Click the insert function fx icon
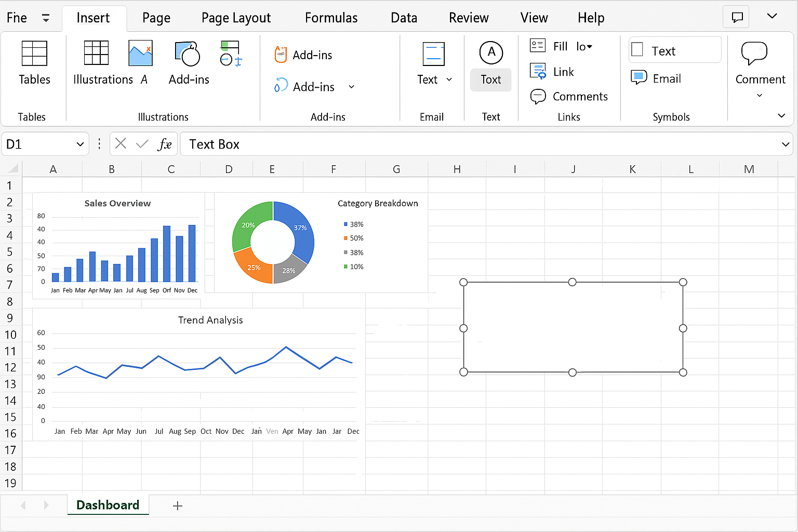 (x=165, y=144)
